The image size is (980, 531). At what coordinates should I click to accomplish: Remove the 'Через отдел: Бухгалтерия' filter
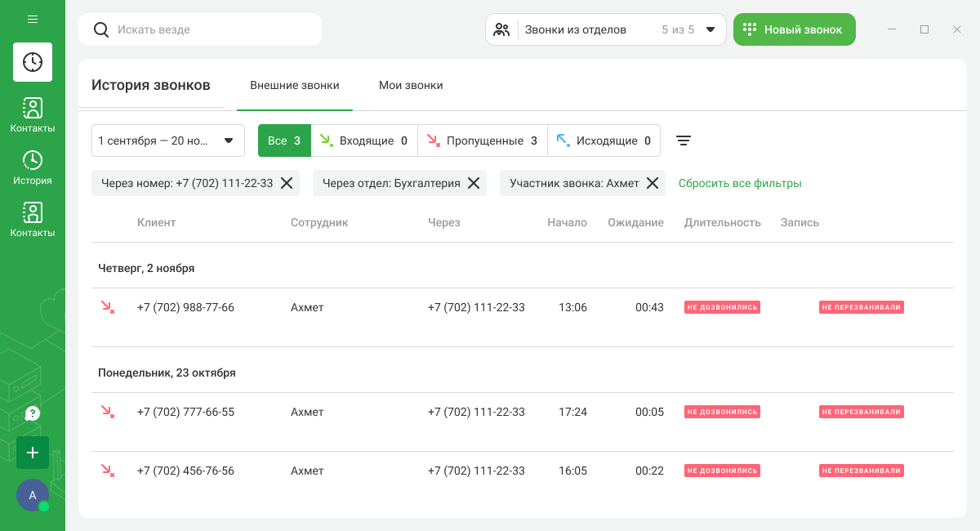coord(474,183)
